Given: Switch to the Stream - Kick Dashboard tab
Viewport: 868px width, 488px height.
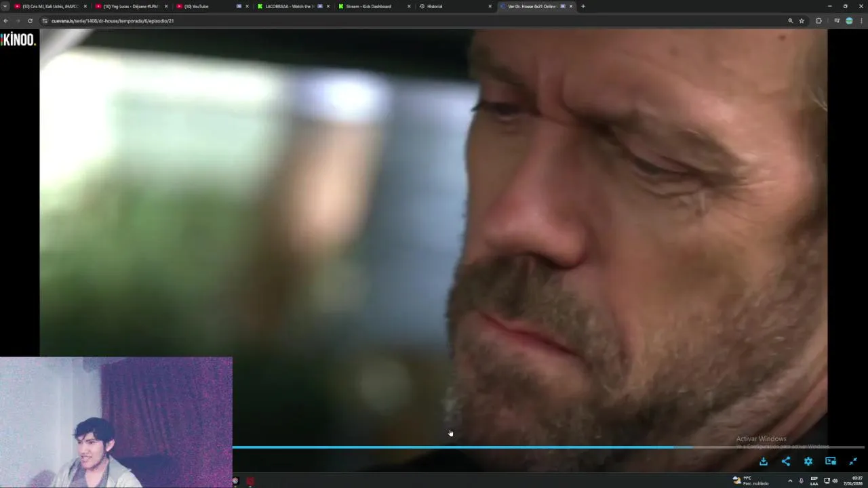Looking at the screenshot, I should point(375,6).
